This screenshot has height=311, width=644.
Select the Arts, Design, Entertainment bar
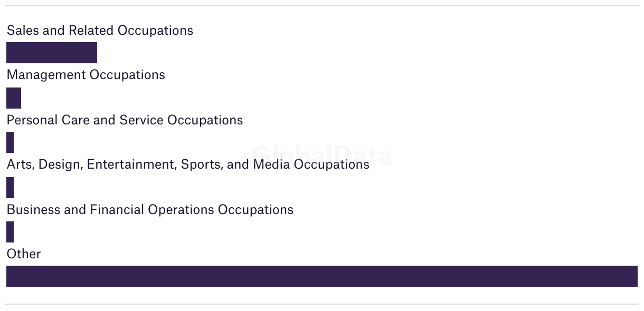[10, 188]
